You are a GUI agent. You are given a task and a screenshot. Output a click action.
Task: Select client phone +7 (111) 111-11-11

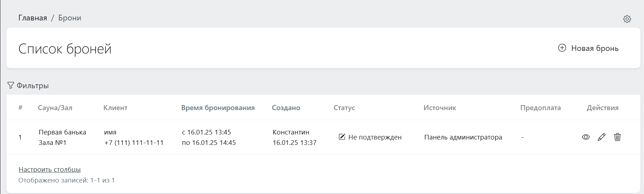134,142
